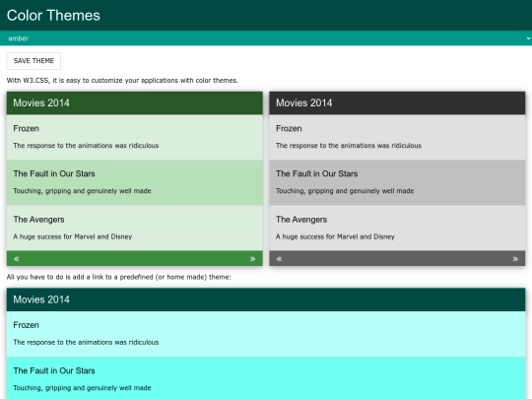Select The Avengers title in grey card
This screenshot has width=532, height=399.
coord(301,220)
